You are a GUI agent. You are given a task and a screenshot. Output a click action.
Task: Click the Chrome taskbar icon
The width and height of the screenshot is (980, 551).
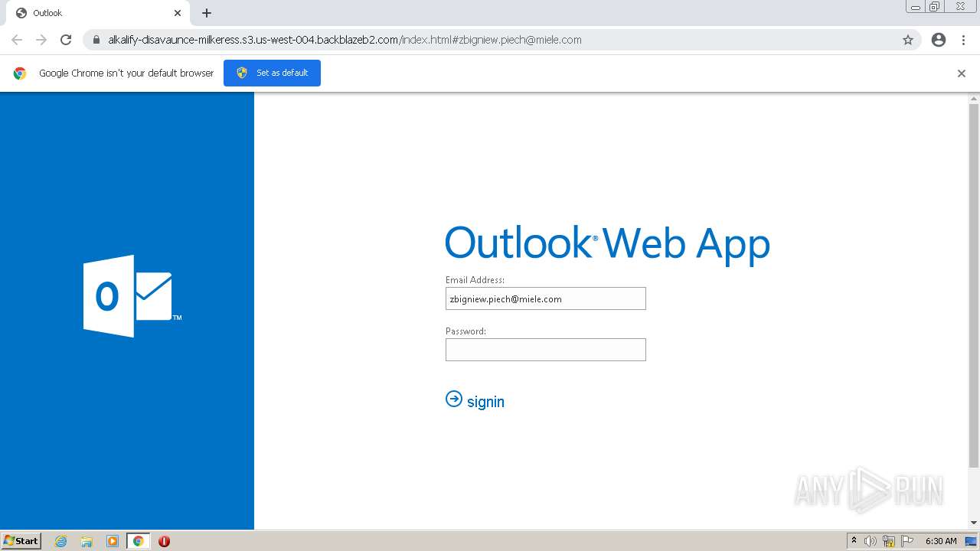138,541
